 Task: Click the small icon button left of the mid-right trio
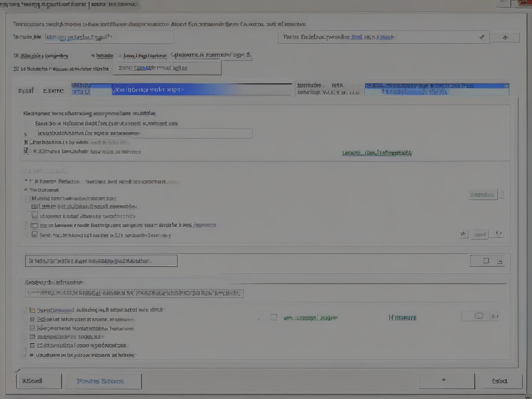point(463,234)
